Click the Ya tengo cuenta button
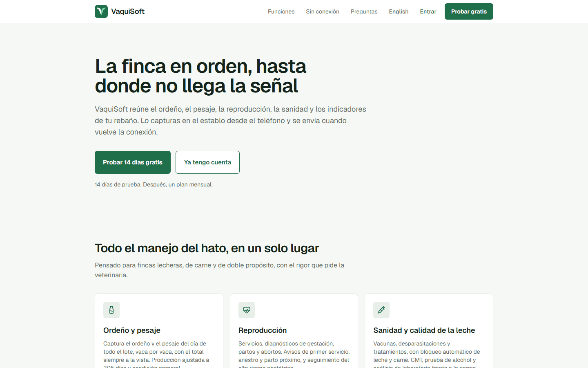This screenshot has height=368, width=588. click(x=207, y=162)
